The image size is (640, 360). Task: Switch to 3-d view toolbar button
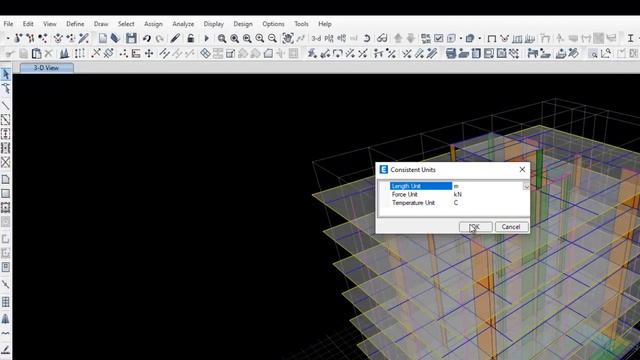(x=316, y=38)
